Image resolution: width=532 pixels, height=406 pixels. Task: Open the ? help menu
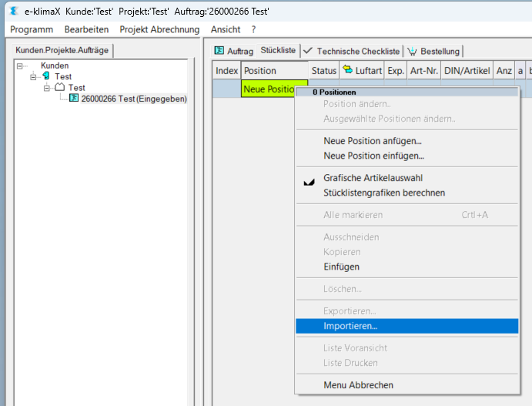253,29
